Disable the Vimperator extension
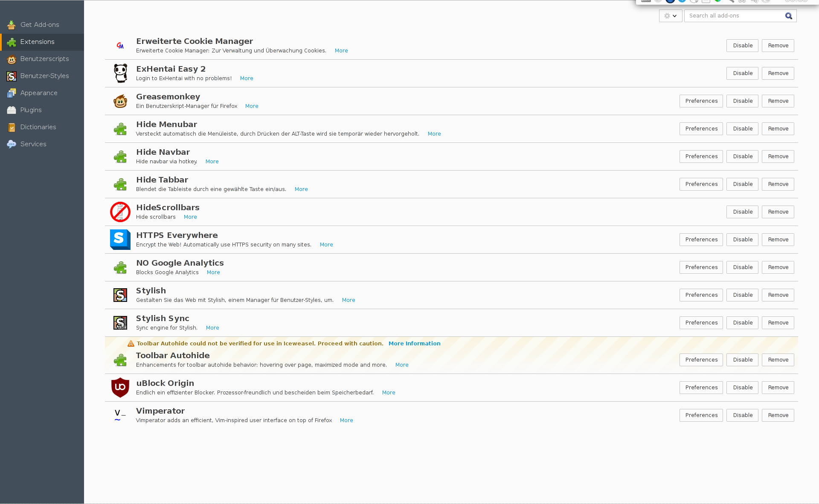 (x=742, y=415)
